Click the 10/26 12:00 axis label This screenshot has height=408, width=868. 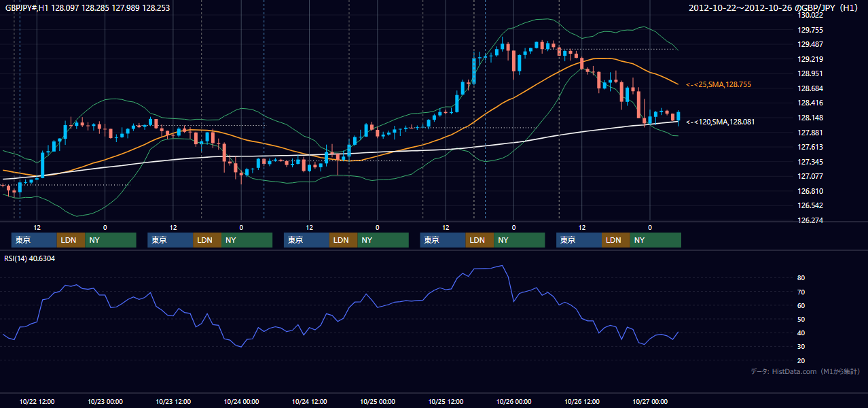581,401
